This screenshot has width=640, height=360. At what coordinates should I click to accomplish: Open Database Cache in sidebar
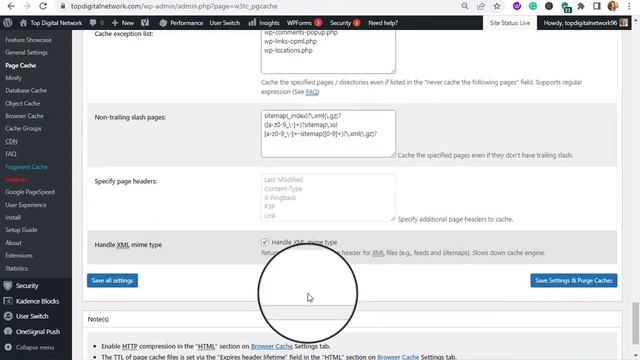[x=26, y=91]
